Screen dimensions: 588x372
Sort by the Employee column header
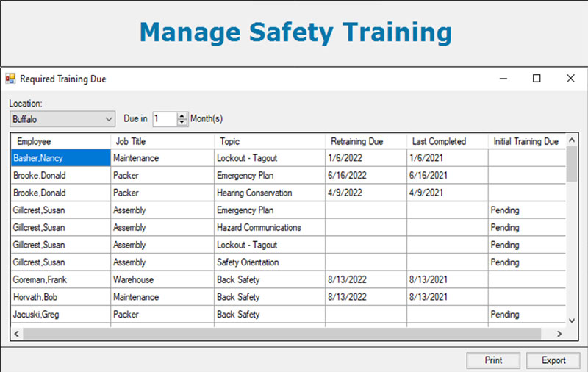pos(61,141)
